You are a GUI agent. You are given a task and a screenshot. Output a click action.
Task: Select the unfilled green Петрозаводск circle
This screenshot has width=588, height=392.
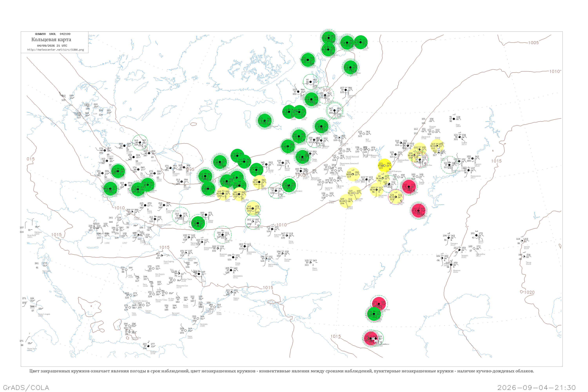point(310,82)
